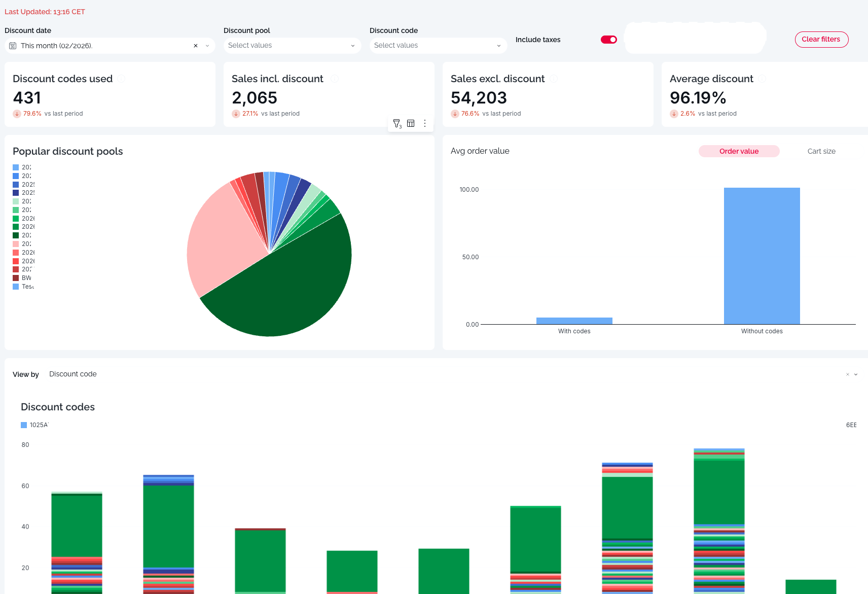Expand the View by dropdown chevron

coord(856,374)
